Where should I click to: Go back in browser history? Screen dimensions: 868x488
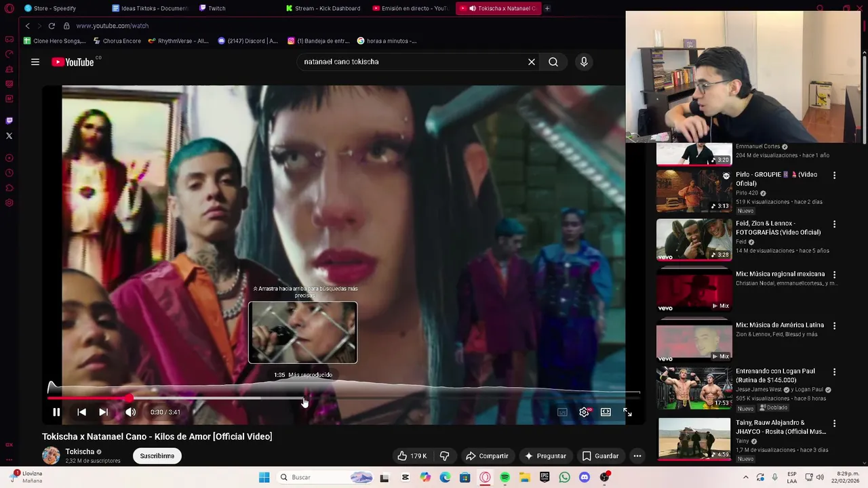coord(27,26)
